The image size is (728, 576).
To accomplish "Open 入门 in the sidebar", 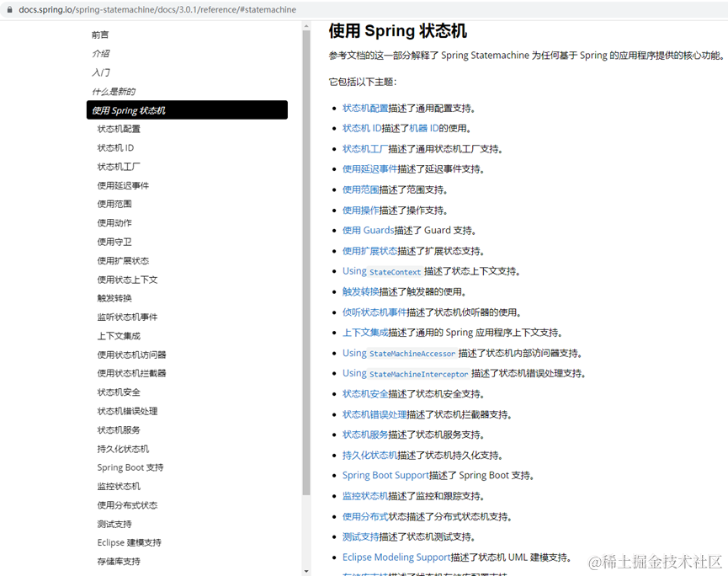I will coord(101,72).
